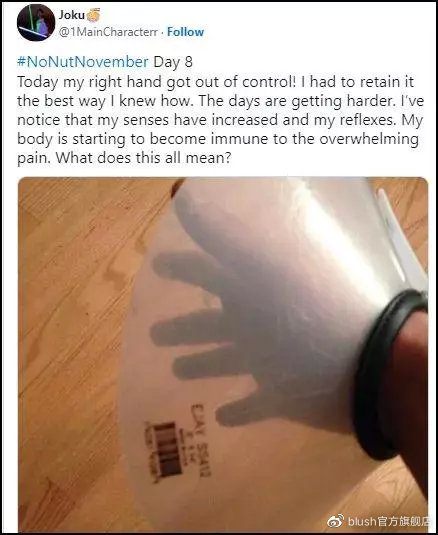Follow the @1MainCharacterr account

point(185,32)
